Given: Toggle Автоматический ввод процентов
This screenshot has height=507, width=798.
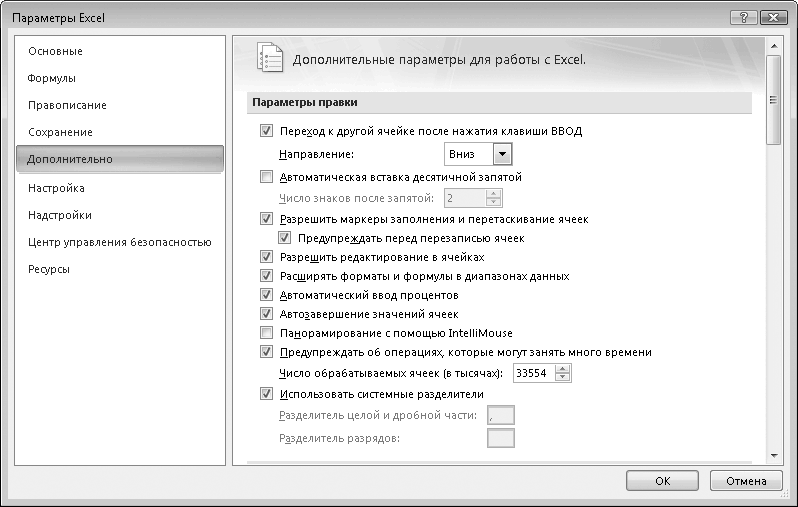Looking at the screenshot, I should [x=266, y=295].
